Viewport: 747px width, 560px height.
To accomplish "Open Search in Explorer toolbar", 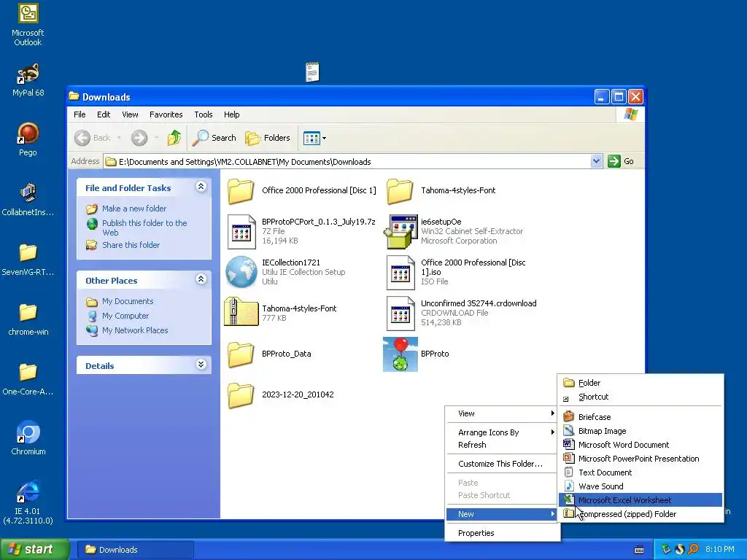I will [x=214, y=138].
